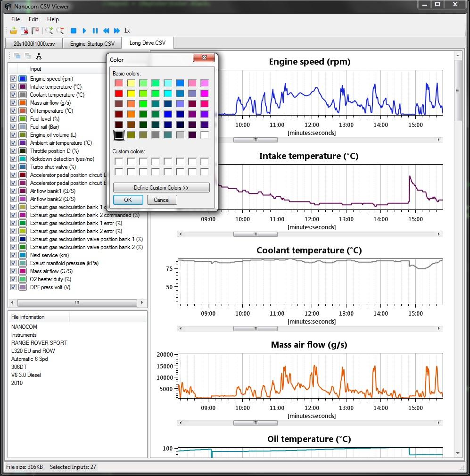Toggle the Fuel level (%) checkbox
470x476 pixels.
13,119
